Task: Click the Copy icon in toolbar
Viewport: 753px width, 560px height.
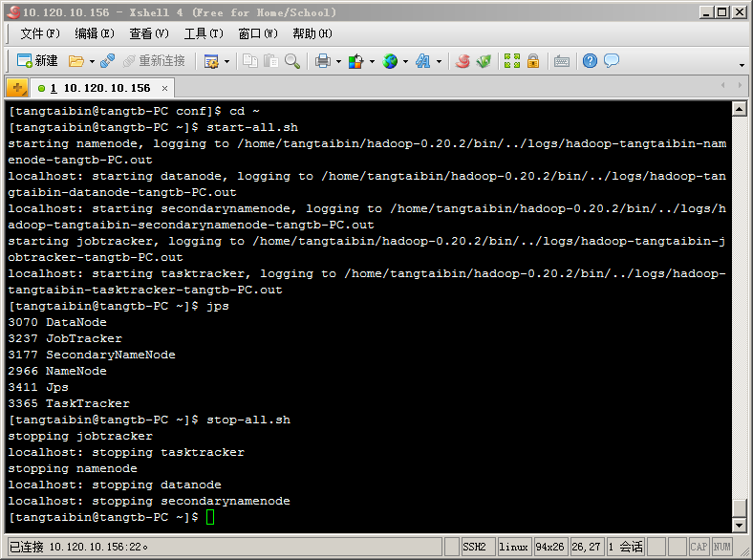Action: click(250, 61)
